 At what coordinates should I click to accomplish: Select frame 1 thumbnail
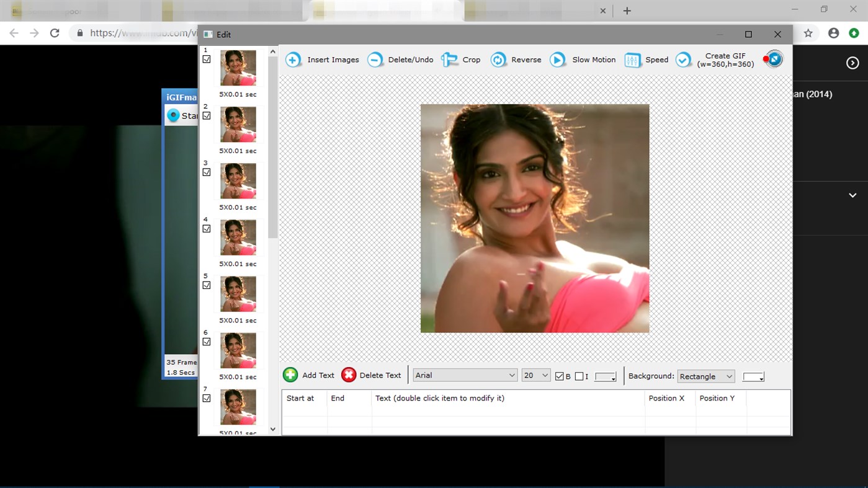238,68
